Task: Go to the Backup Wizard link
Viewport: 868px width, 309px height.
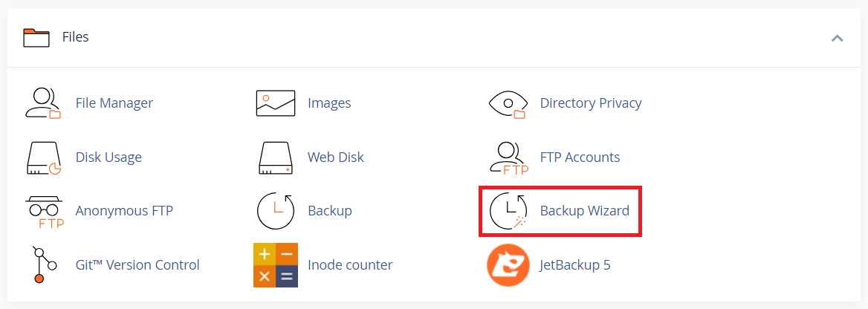Action: 584,211
